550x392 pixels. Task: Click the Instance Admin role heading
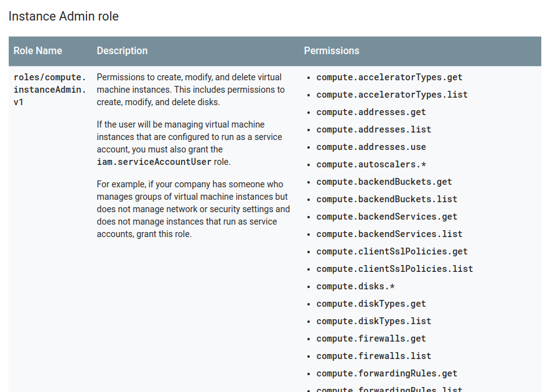63,16
